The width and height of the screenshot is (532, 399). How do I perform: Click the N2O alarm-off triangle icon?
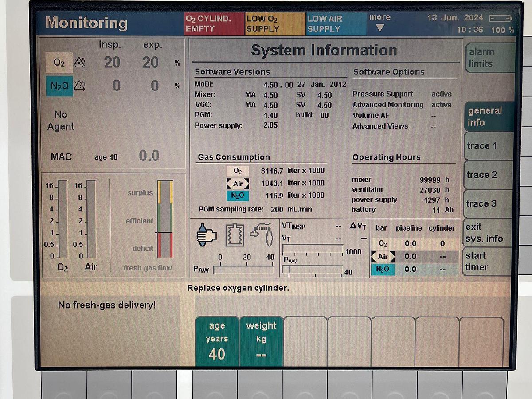tap(79, 85)
